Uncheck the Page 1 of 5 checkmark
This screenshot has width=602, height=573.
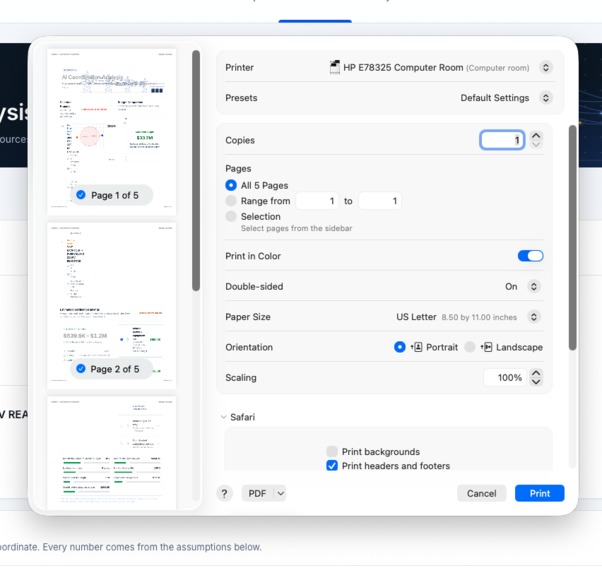point(81,195)
